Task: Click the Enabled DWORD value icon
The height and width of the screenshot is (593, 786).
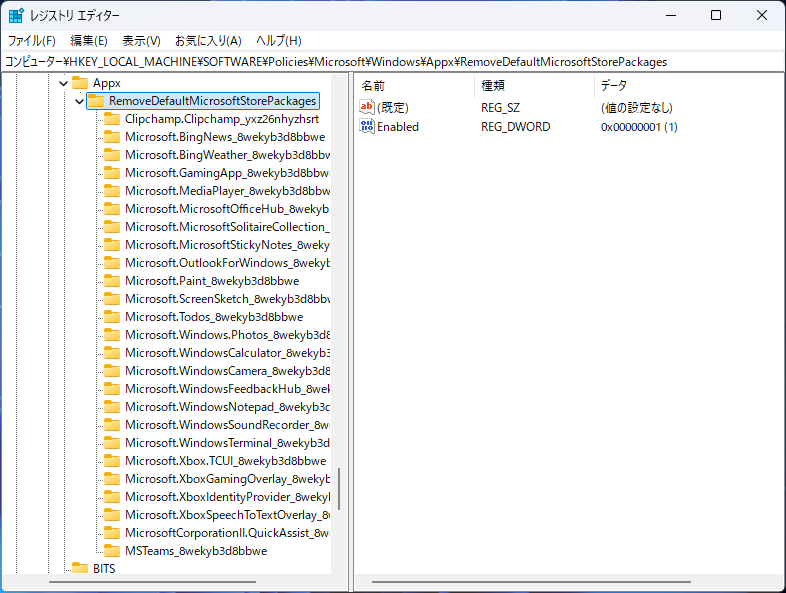Action: [367, 126]
